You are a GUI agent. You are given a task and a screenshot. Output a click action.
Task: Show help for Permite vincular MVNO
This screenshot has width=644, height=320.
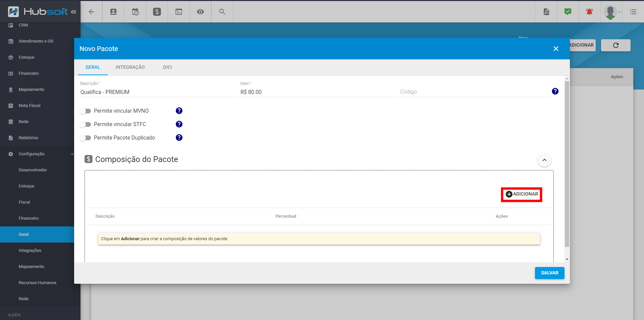(179, 111)
